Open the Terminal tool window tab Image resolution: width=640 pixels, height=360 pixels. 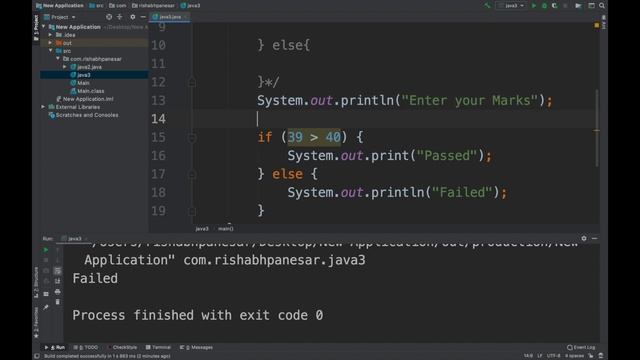tap(158, 347)
